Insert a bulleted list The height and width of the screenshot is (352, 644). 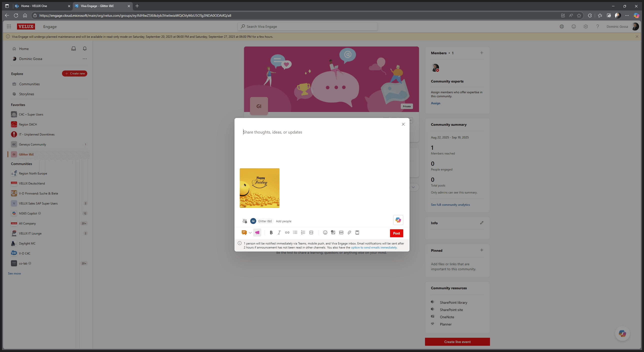click(295, 232)
